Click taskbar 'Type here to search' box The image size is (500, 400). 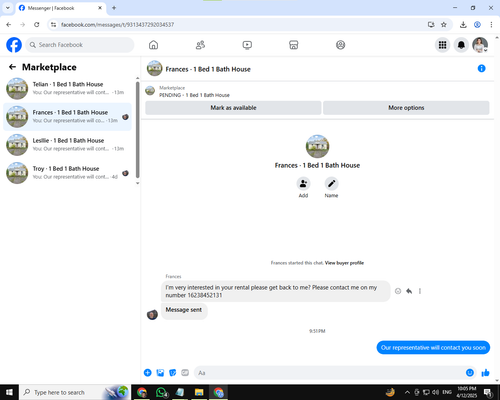[x=75, y=392]
